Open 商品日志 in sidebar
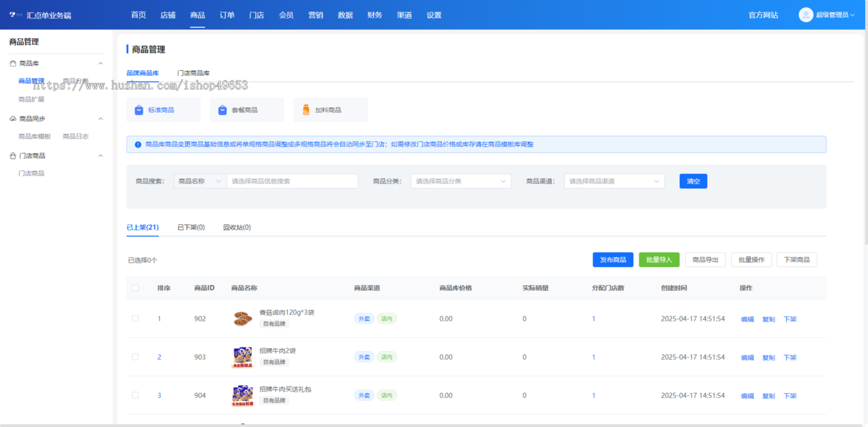This screenshot has width=868, height=427. 76,136
